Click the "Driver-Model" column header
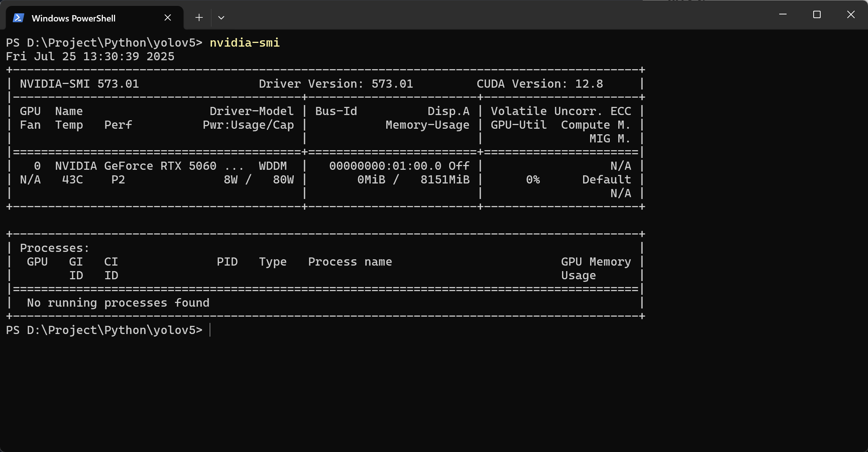Image resolution: width=868 pixels, height=452 pixels. [x=252, y=111]
